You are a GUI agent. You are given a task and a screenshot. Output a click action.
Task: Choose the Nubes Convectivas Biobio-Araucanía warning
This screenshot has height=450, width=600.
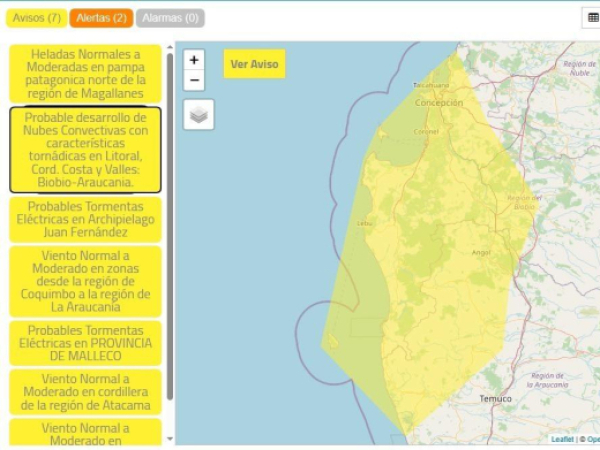point(85,150)
